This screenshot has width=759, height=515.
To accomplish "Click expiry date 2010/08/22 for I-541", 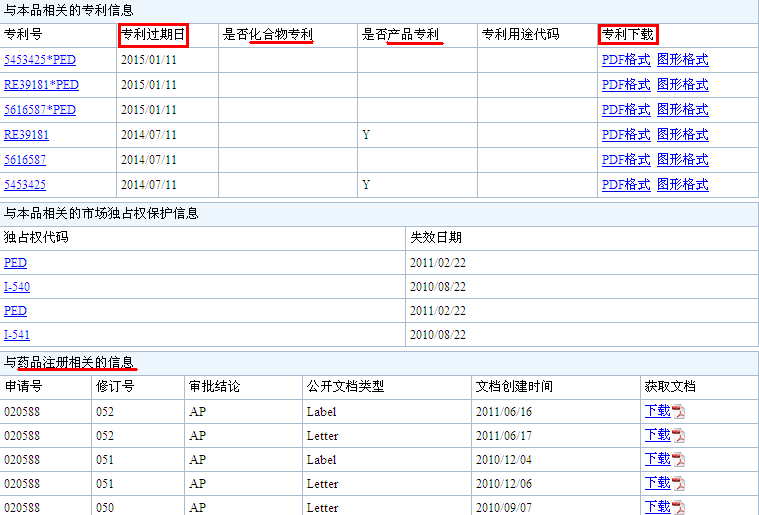I will pos(438,335).
